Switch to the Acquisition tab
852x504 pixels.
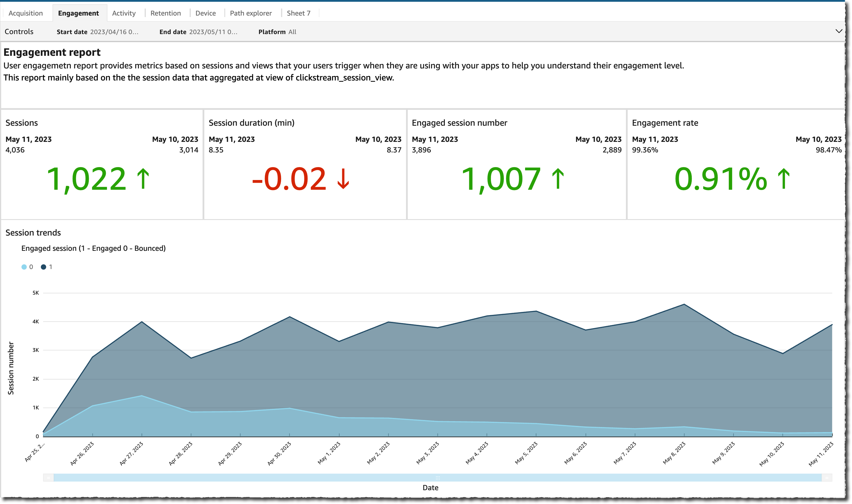pyautogui.click(x=26, y=13)
